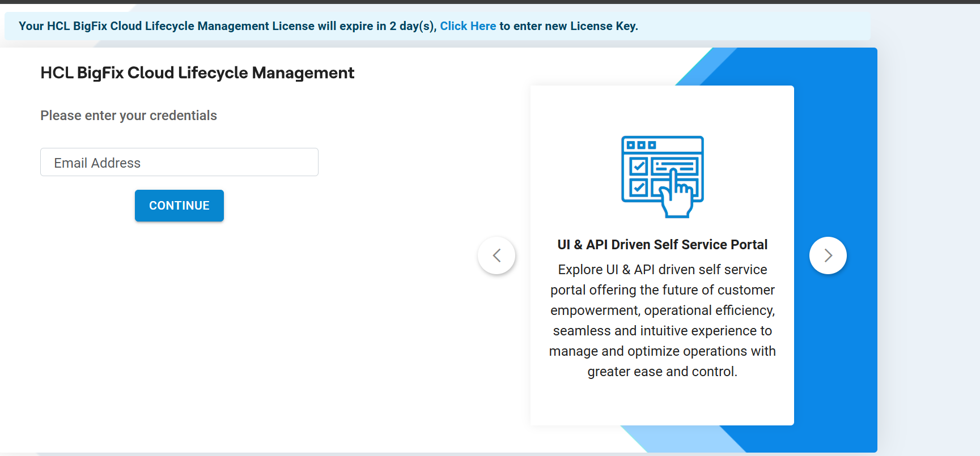Advance to the next carousel slide
980x456 pixels.
(828, 255)
